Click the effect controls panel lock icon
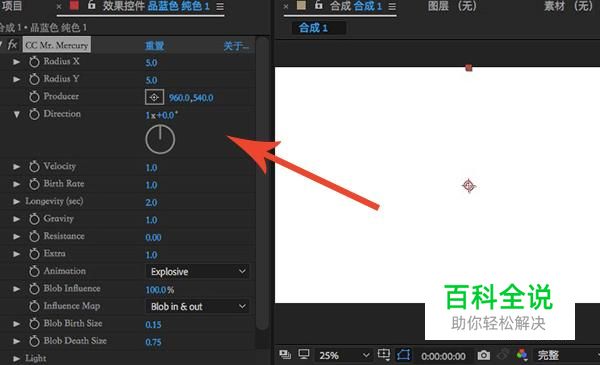The width and height of the screenshot is (600, 365). click(91, 5)
